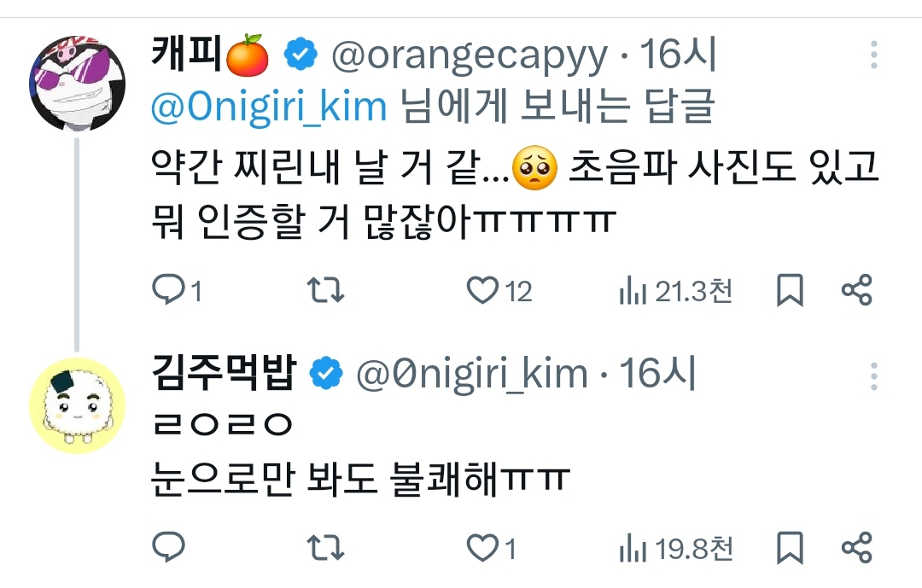Viewport: 922px width, 588px height.
Task: Click the blue @0nigiri_kim mention link
Action: point(269,107)
